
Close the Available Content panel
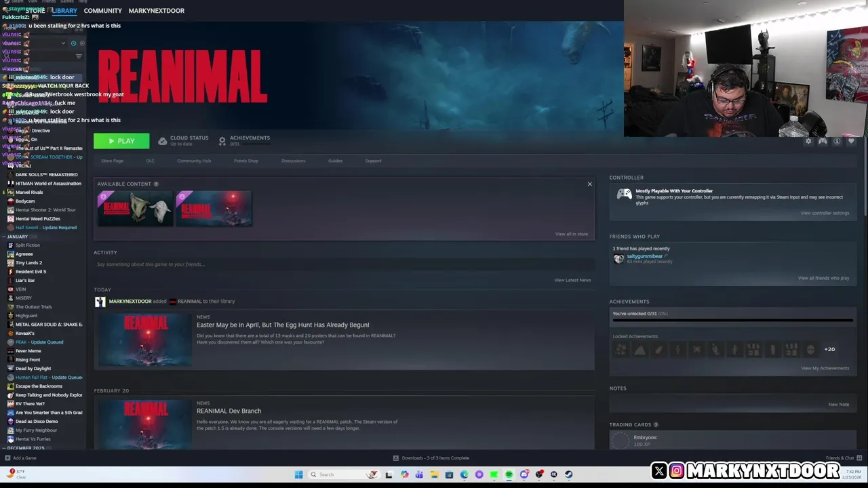click(x=589, y=184)
